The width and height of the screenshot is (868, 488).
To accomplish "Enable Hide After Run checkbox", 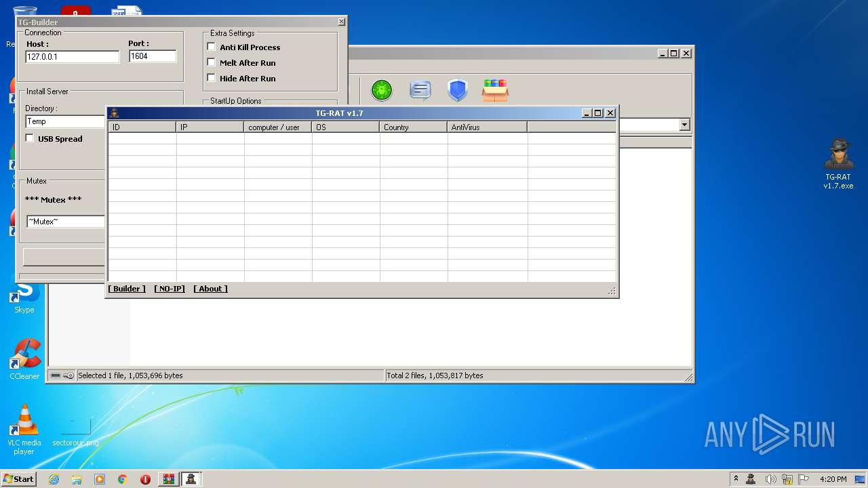I will [212, 78].
